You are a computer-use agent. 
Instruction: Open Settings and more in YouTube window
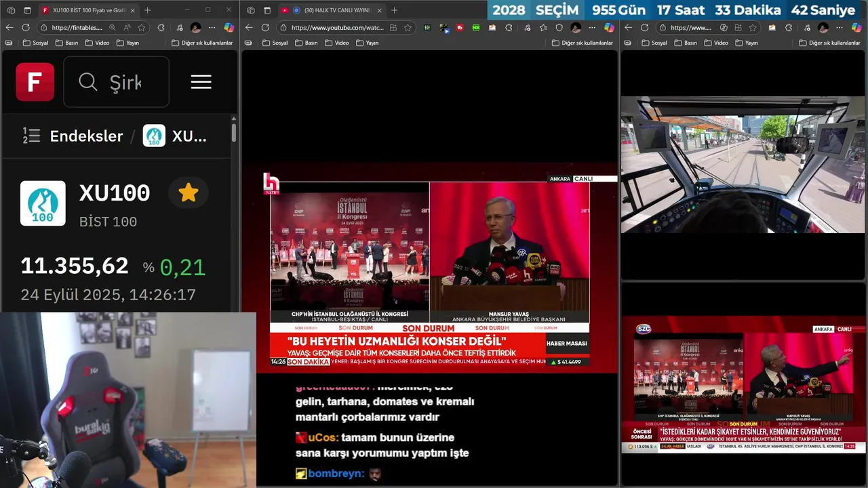click(592, 27)
